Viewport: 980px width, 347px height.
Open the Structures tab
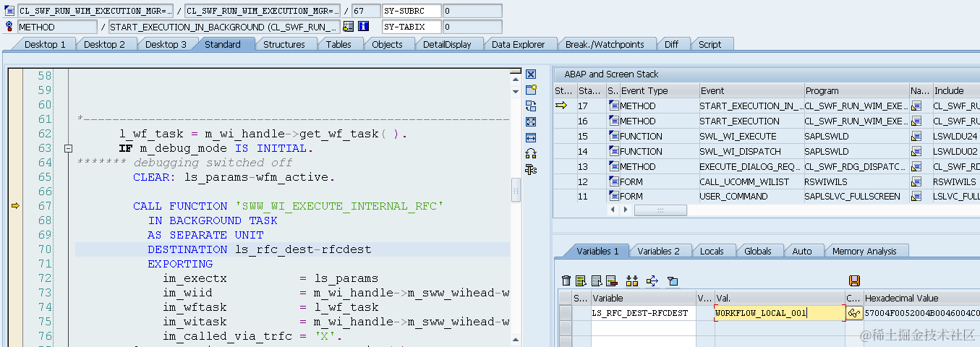(284, 44)
